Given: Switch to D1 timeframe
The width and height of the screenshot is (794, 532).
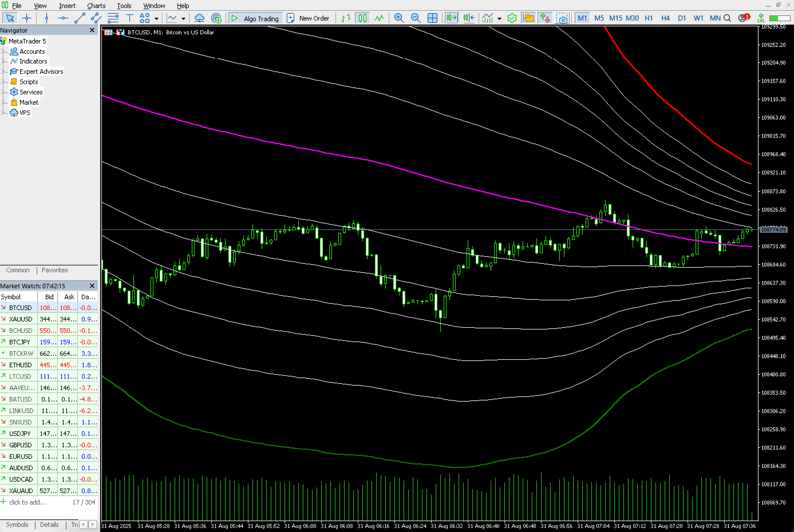Looking at the screenshot, I should (x=682, y=18).
